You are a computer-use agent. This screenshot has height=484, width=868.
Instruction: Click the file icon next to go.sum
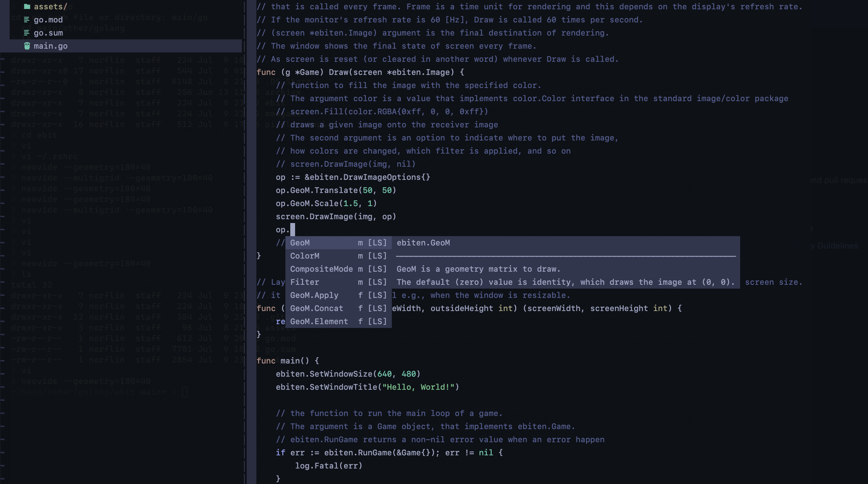pyautogui.click(x=27, y=33)
